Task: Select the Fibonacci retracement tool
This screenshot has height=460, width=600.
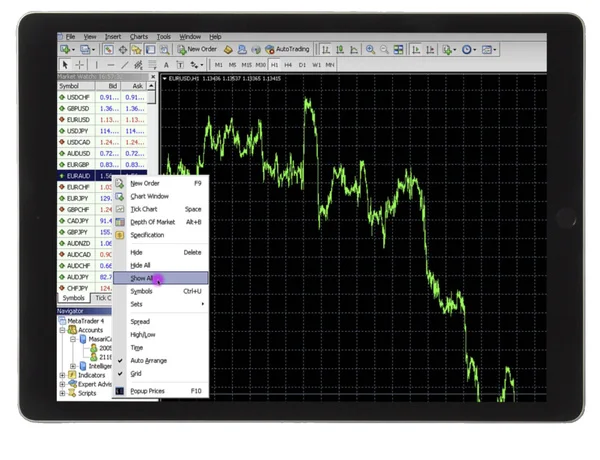Action: pyautogui.click(x=152, y=65)
